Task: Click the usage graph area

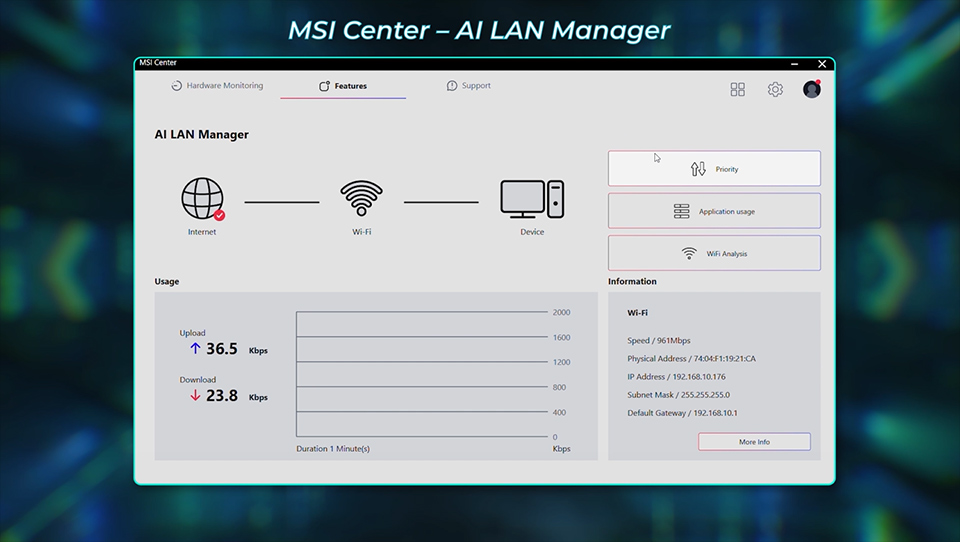Action: pos(422,375)
